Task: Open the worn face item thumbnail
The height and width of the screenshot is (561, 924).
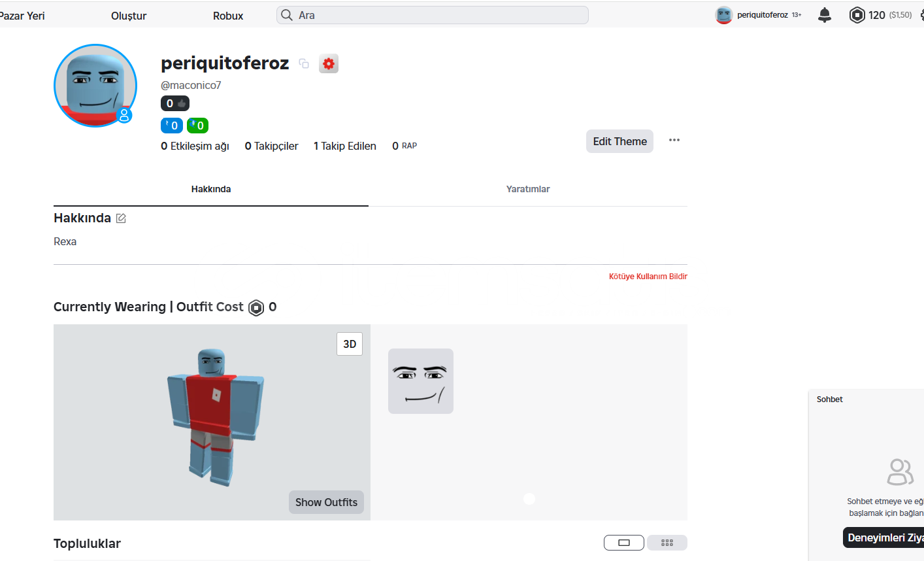Action: tap(421, 381)
